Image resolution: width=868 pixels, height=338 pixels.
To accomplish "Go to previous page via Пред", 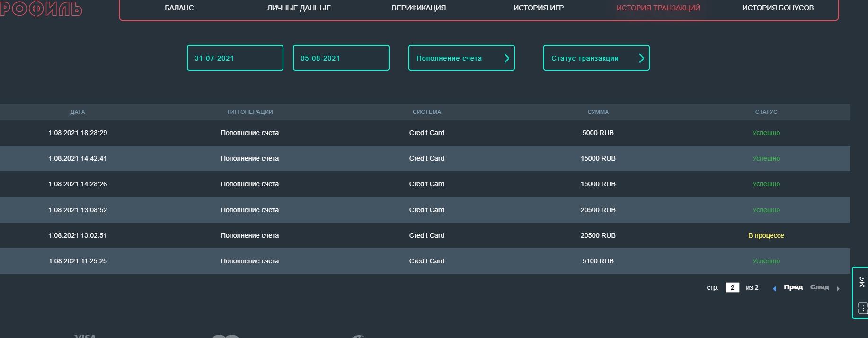I will point(793,287).
